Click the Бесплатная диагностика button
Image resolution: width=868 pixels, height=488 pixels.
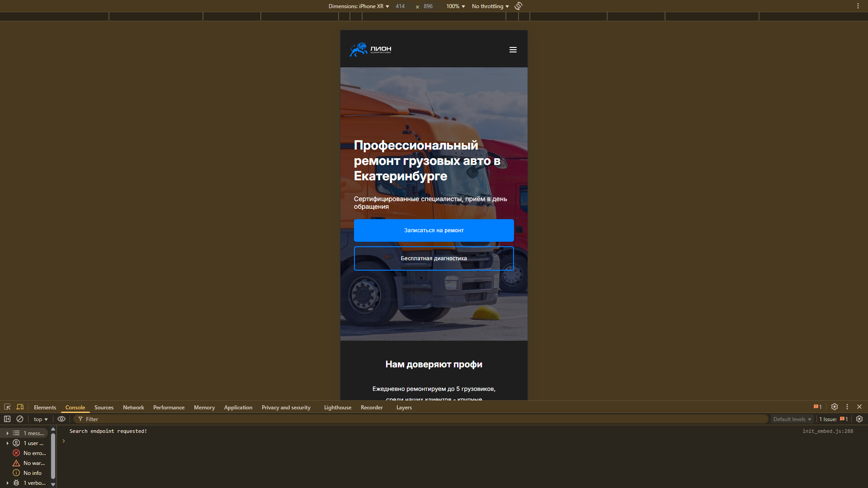click(434, 258)
